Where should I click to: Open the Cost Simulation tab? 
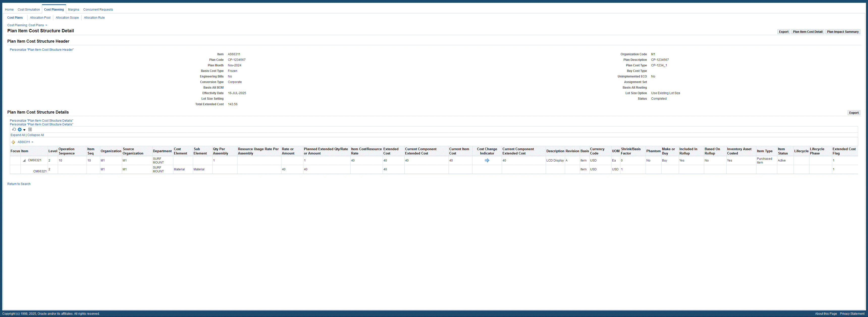(29, 9)
